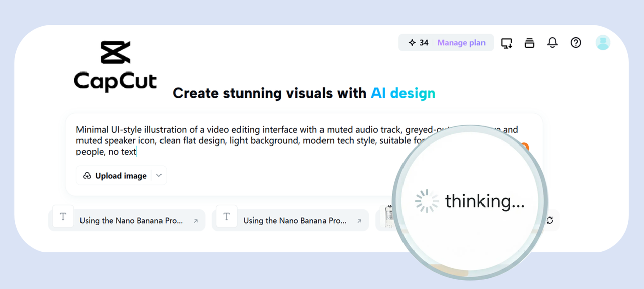Open the stacked cards icon in header

tap(529, 43)
